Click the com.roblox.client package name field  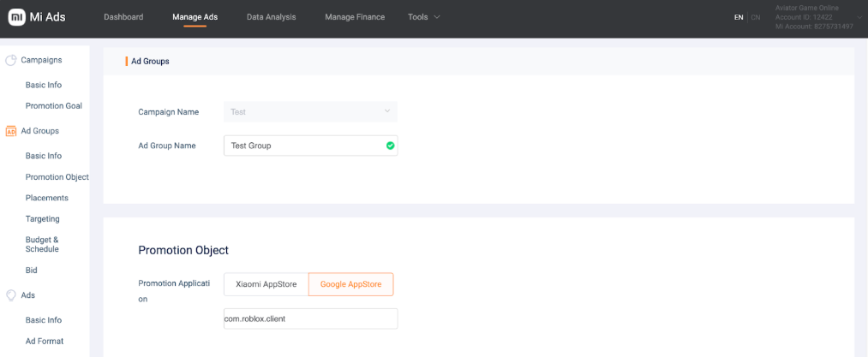click(310, 318)
